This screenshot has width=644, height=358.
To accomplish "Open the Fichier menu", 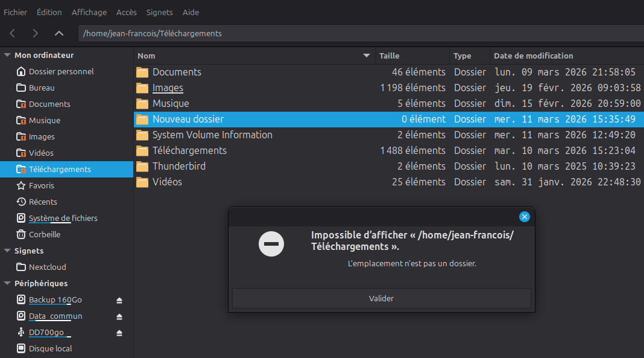I will [15, 12].
